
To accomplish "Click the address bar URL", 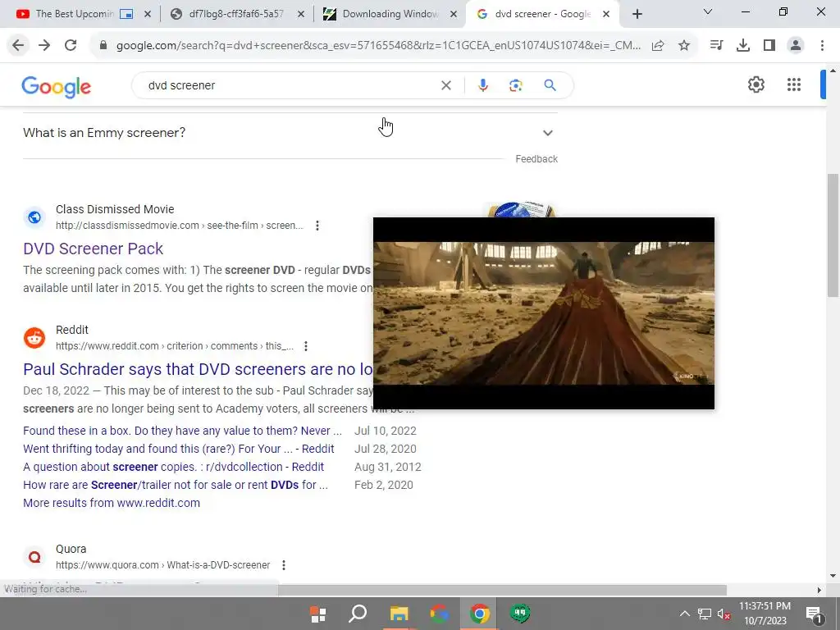I will pyautogui.click(x=378, y=46).
